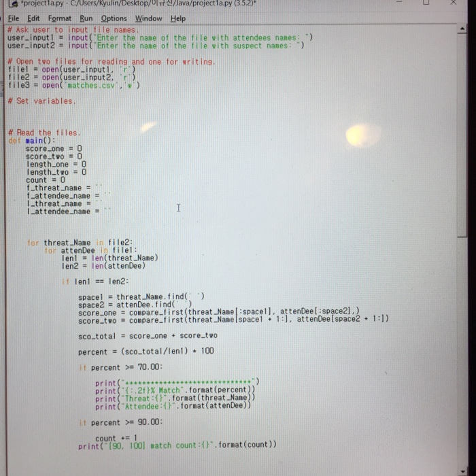The width and height of the screenshot is (476, 476).
Task: Open the Options menu
Action: pos(114,18)
